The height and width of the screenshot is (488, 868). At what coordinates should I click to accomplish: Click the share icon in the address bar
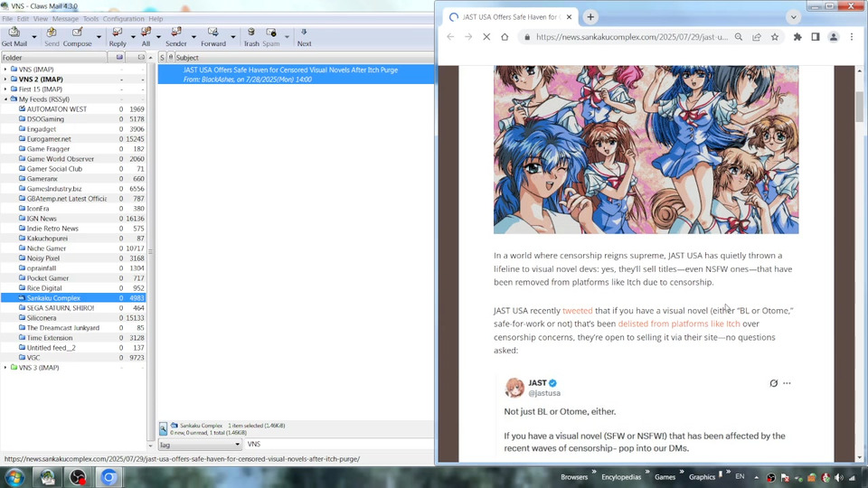point(756,37)
